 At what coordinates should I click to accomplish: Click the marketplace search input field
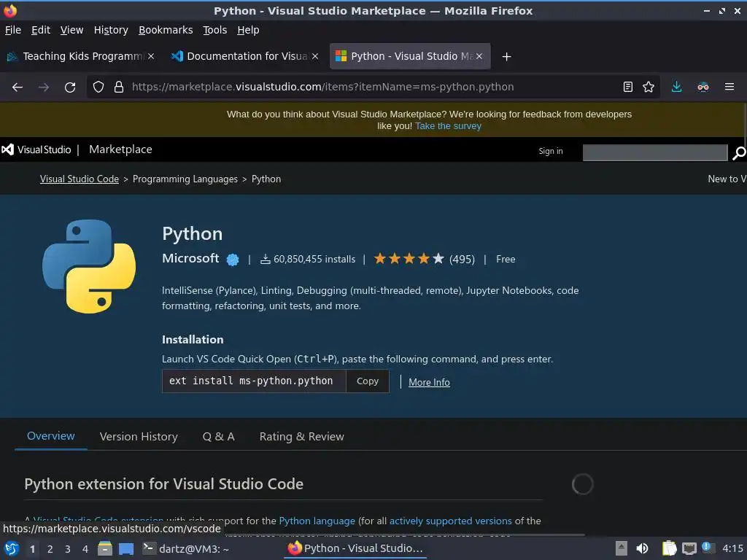[x=655, y=153]
